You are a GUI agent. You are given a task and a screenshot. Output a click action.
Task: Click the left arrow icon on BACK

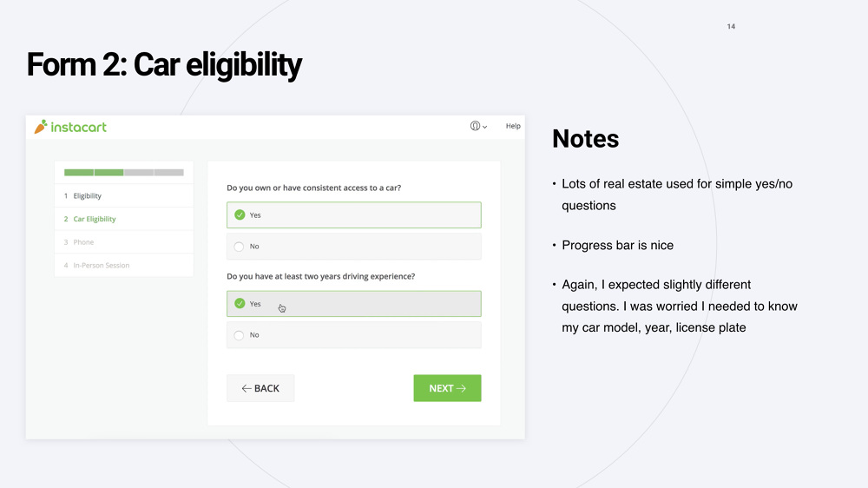[247, 389]
